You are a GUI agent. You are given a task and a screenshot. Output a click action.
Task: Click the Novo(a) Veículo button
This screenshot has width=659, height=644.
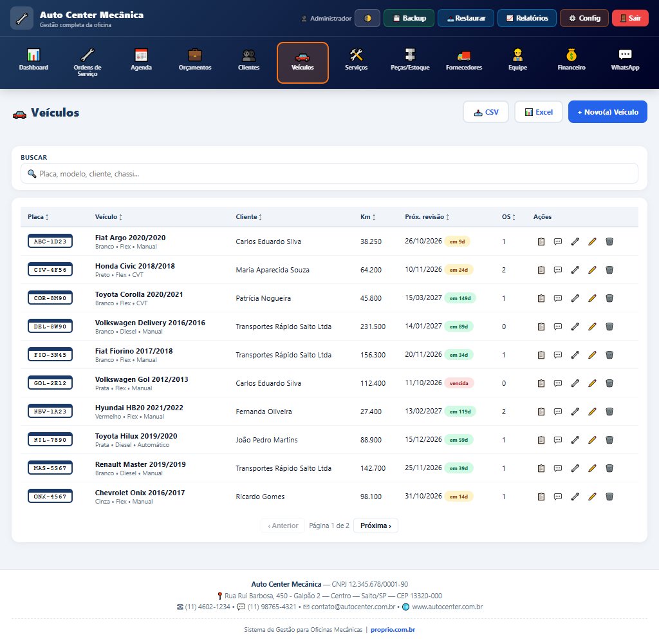point(608,112)
